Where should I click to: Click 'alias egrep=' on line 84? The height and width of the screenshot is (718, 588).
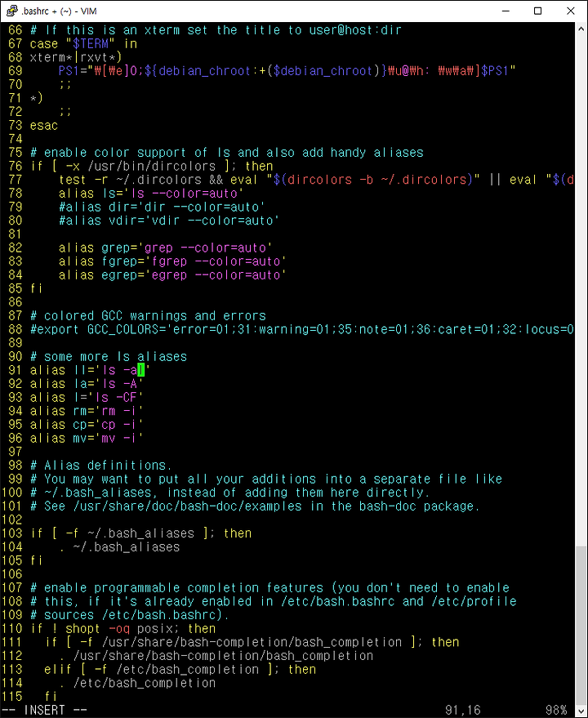pos(101,275)
